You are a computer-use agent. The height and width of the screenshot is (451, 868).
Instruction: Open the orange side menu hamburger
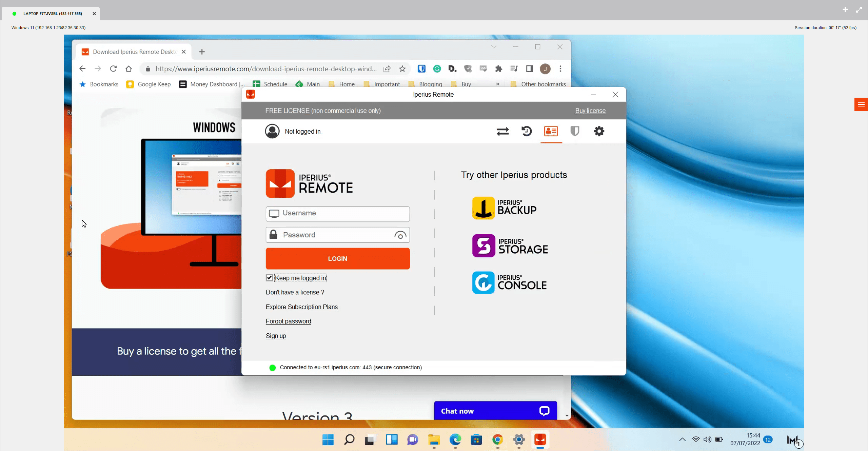(861, 104)
